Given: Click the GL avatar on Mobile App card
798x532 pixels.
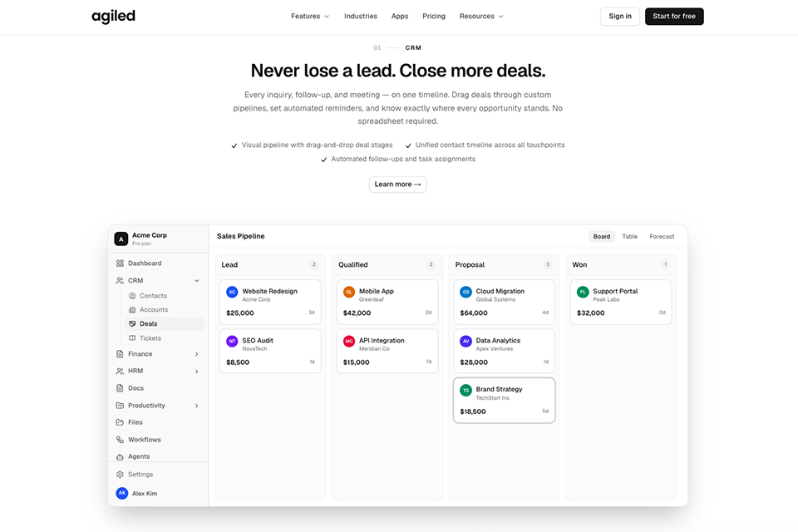Looking at the screenshot, I should tap(348, 292).
